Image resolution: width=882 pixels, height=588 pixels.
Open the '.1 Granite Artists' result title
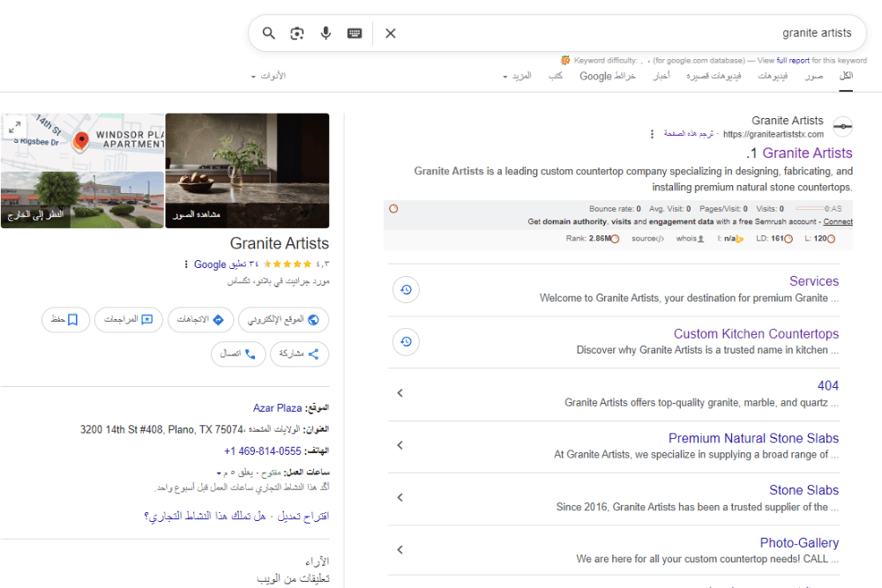tap(799, 153)
